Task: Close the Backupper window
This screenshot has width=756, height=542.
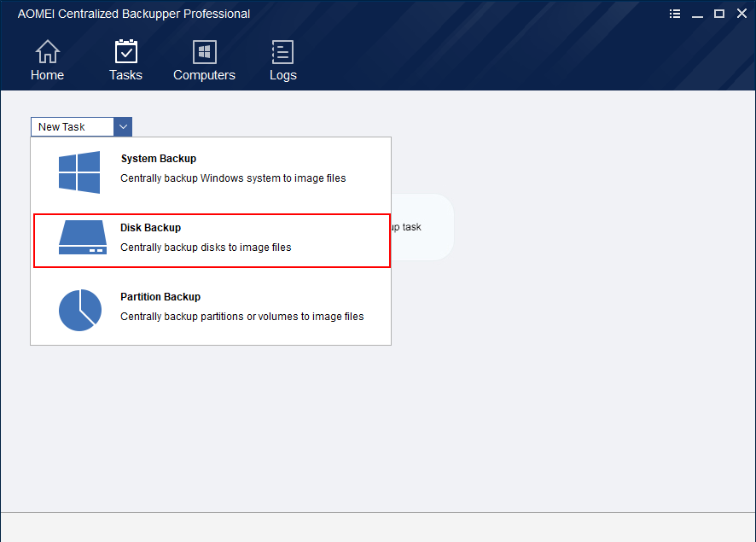Action: coord(742,14)
